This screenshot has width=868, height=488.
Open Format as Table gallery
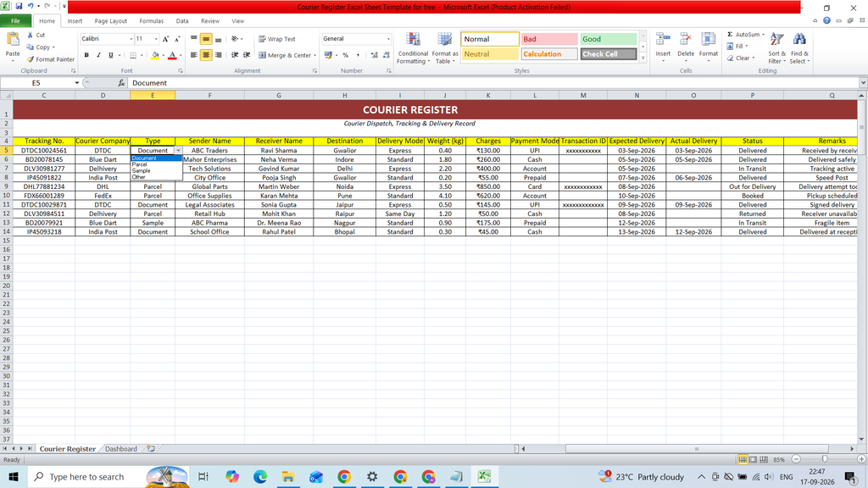pos(444,48)
